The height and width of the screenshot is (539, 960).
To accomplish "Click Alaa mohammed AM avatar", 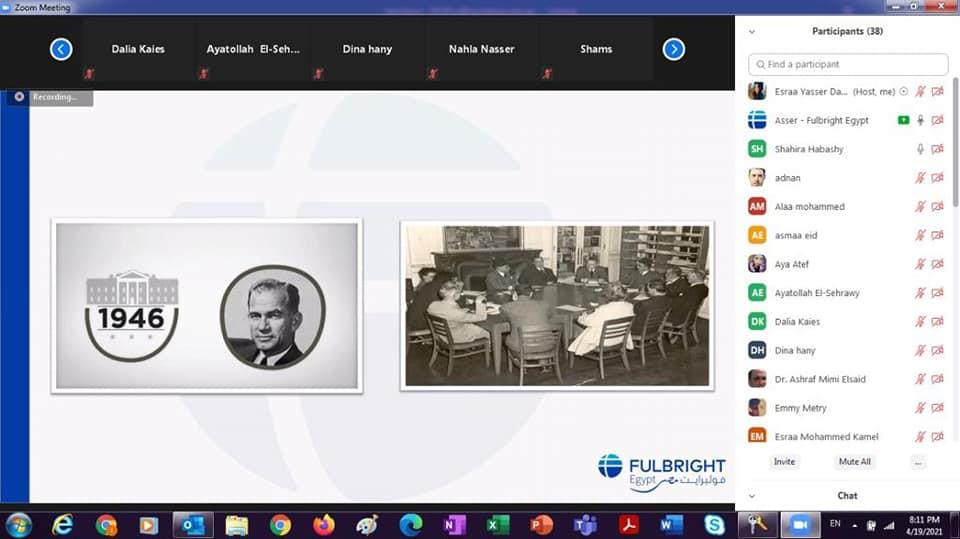I will click(x=757, y=206).
